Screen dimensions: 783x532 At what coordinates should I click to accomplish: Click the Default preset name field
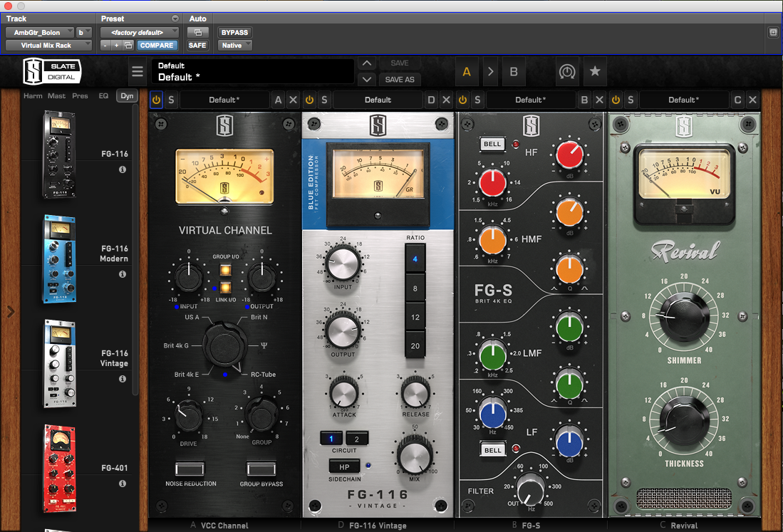pyautogui.click(x=253, y=71)
